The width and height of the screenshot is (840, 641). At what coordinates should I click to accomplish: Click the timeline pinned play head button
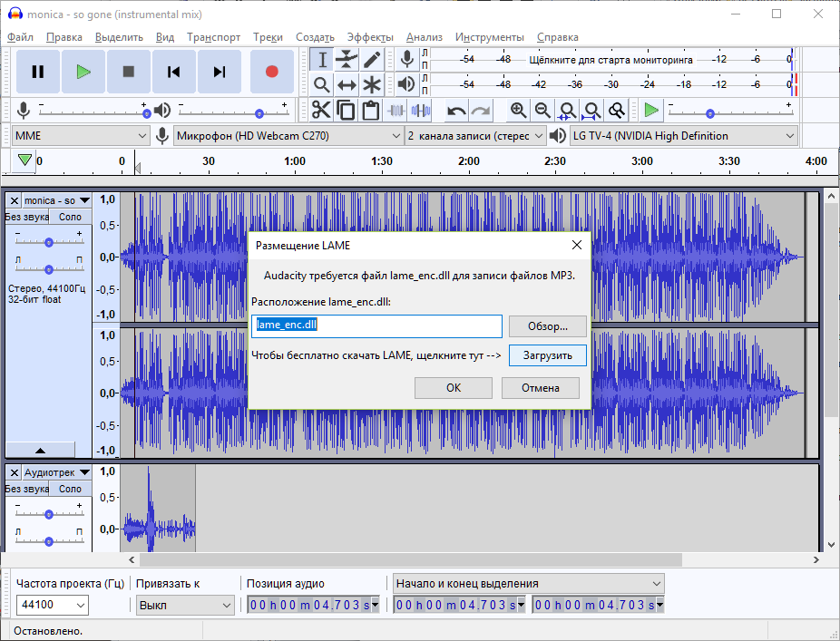click(x=24, y=160)
